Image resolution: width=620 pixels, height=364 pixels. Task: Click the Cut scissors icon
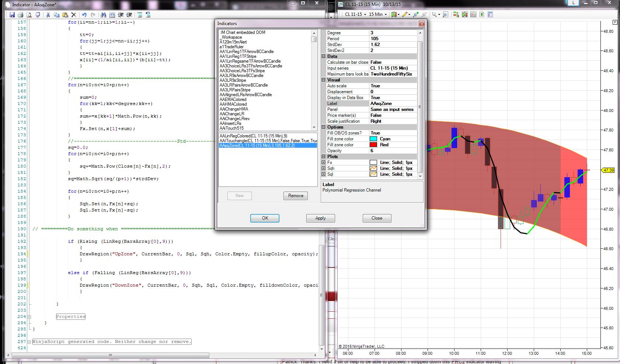[48, 15]
